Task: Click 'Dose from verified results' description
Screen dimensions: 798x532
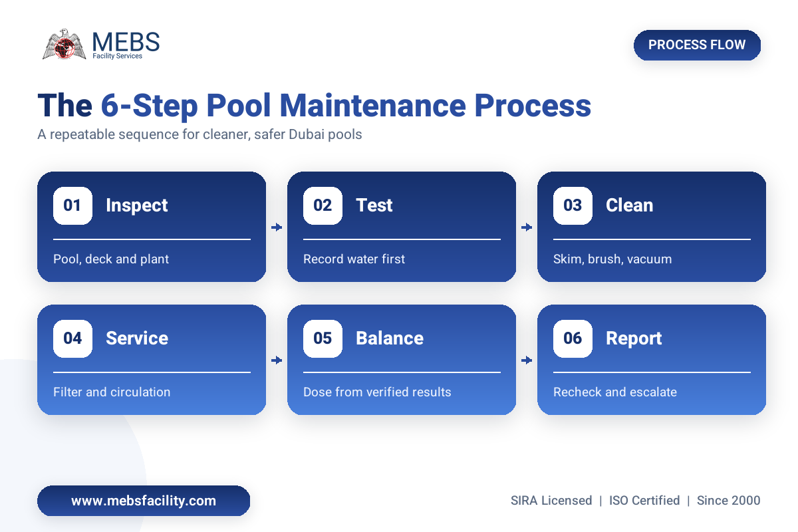Action: tap(377, 392)
